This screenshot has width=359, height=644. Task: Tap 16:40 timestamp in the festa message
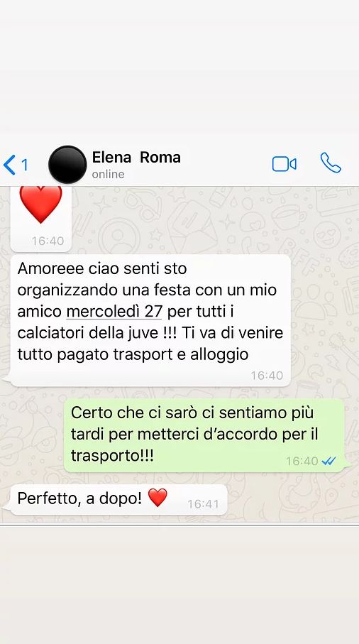267,376
